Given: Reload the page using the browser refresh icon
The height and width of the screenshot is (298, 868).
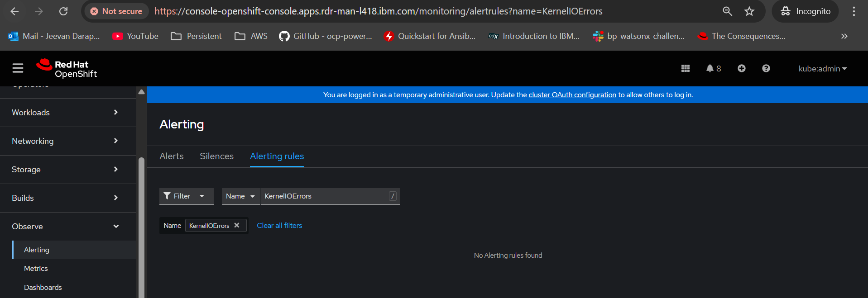Looking at the screenshot, I should (63, 11).
